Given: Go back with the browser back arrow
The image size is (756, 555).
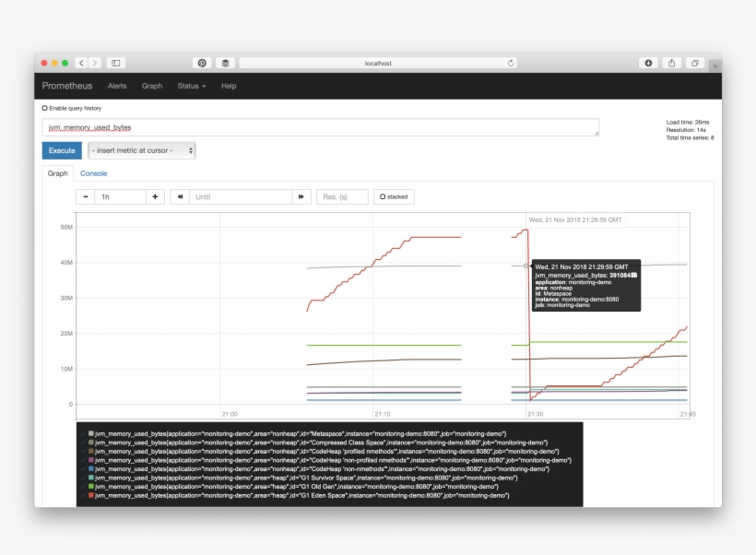Looking at the screenshot, I should pyautogui.click(x=81, y=63).
